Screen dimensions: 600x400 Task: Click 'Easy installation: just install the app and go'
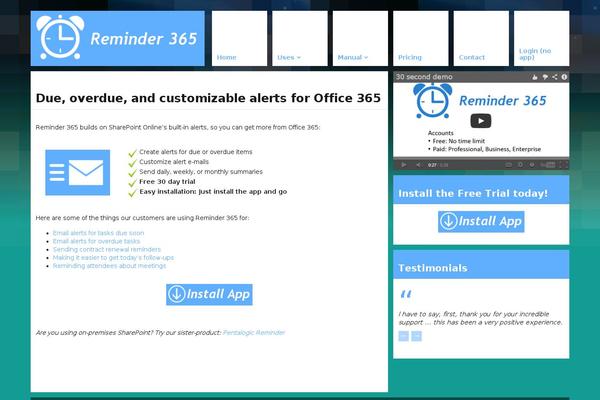213,191
